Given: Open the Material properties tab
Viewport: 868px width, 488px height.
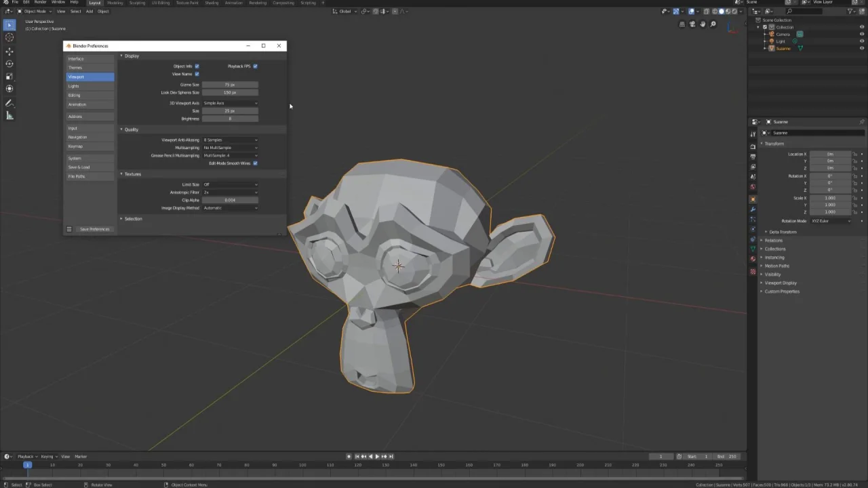Looking at the screenshot, I should tap(753, 259).
